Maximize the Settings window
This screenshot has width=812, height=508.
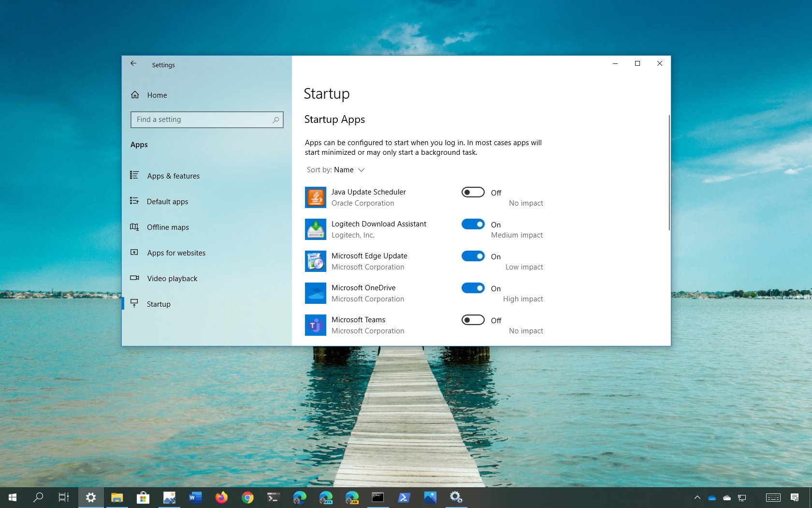pyautogui.click(x=638, y=63)
